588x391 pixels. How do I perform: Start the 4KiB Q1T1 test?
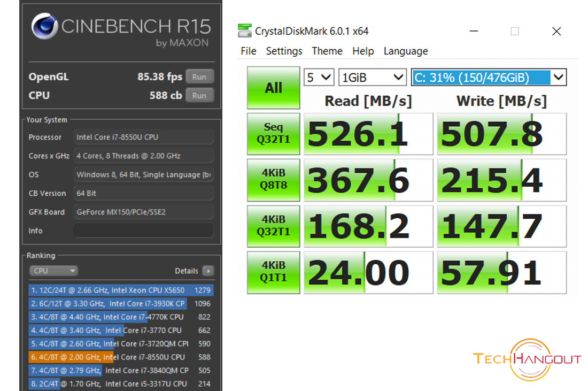(273, 272)
